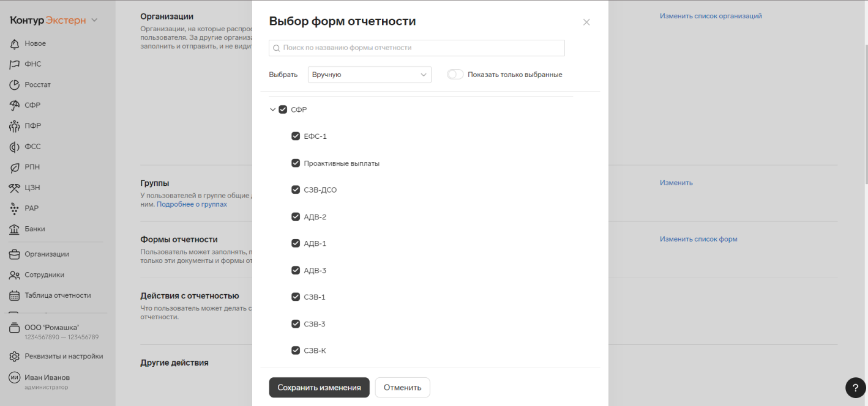
Task: Go to Таблица отчетности in sidebar
Action: [58, 295]
